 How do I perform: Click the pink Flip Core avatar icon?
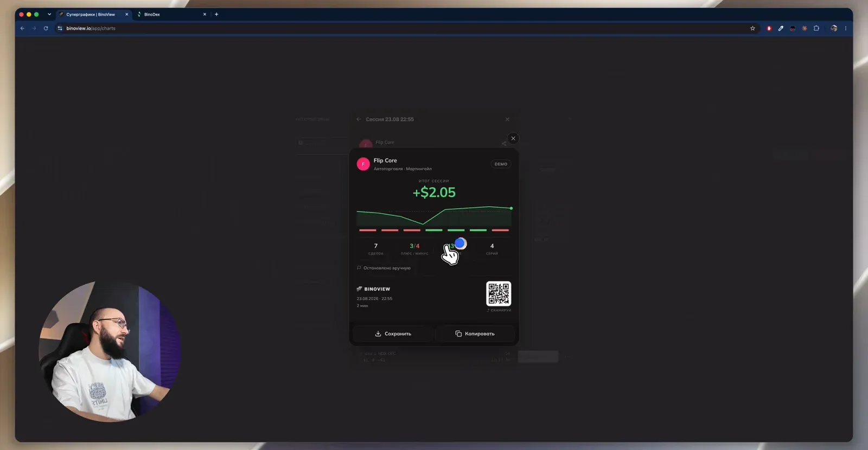click(363, 164)
